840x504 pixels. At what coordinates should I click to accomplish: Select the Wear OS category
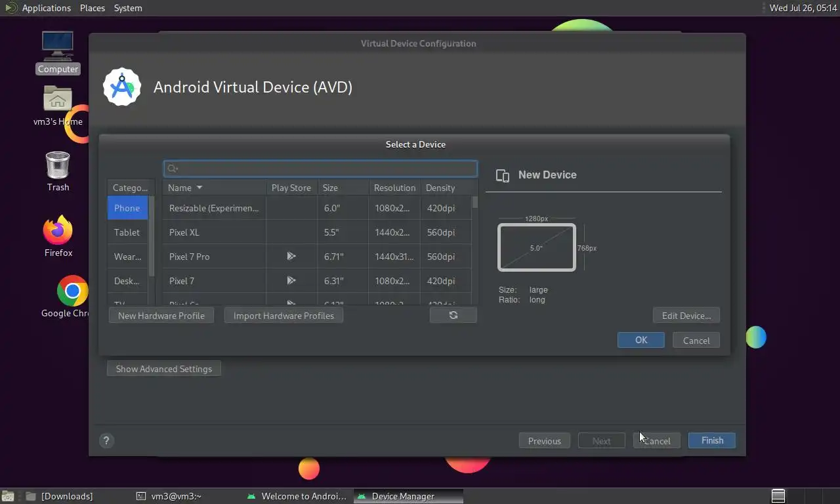coord(127,257)
